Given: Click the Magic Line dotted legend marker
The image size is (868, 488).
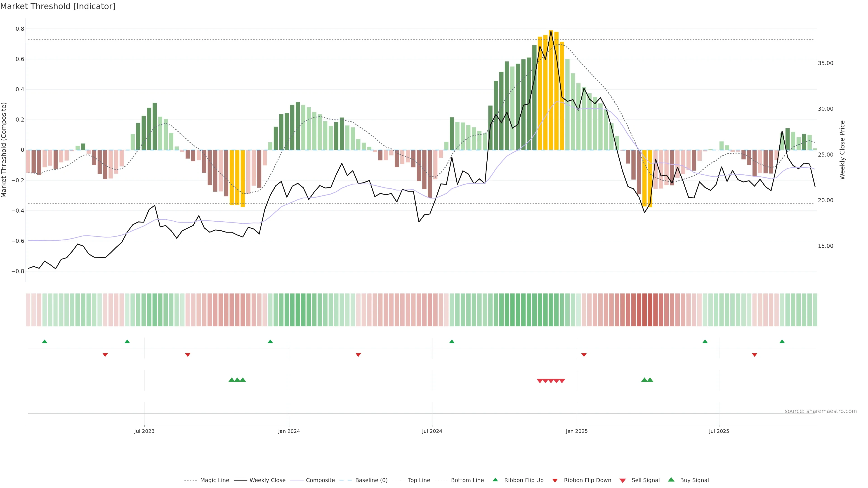Looking at the screenshot, I should tap(190, 480).
